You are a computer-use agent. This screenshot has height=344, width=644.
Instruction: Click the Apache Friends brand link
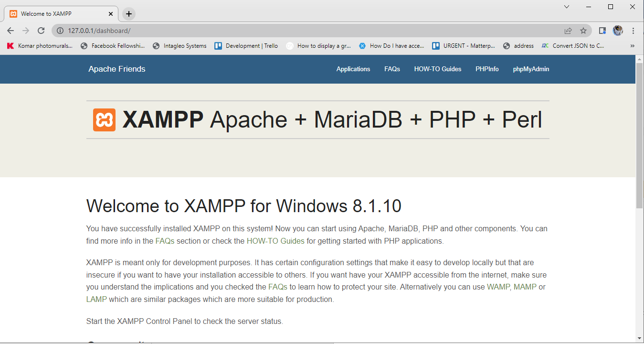[117, 69]
